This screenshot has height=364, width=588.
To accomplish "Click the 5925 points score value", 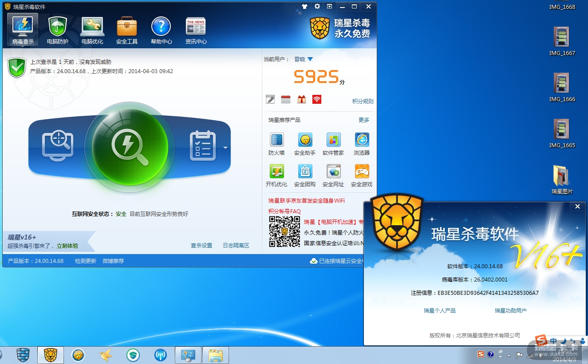I will (x=316, y=77).
